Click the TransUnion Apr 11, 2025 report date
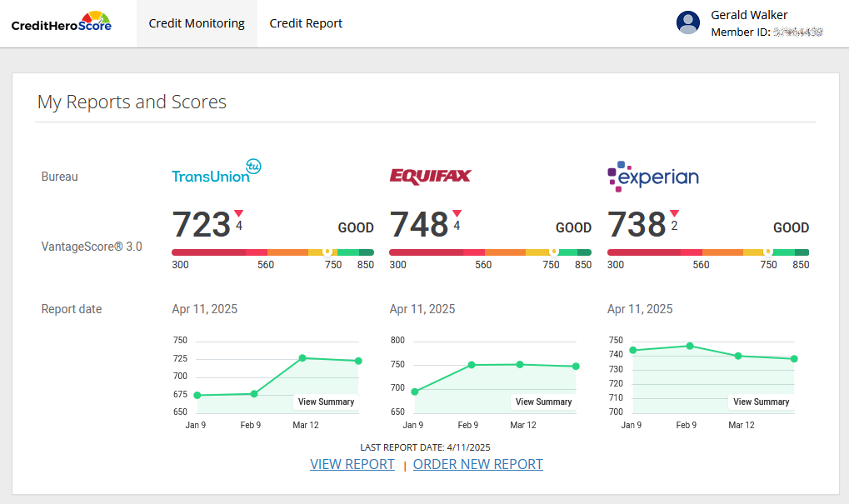This screenshot has width=849, height=504. click(x=205, y=309)
